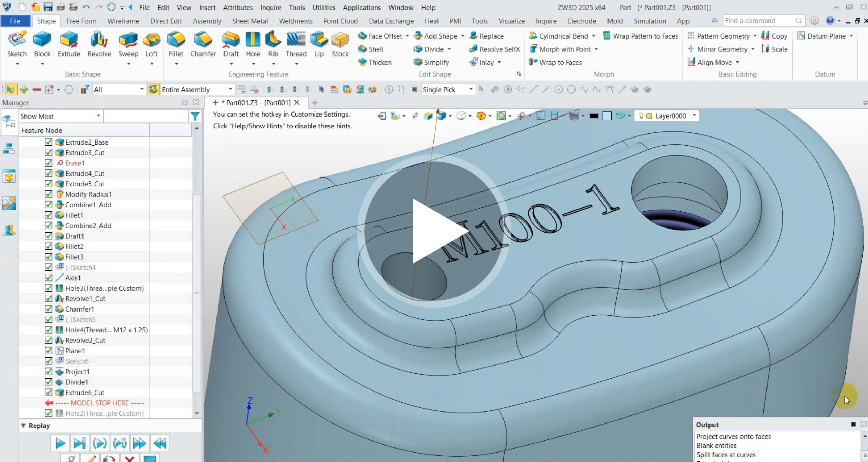
Task: Toggle the Extrude6_Cut checkbox
Action: 48,392
